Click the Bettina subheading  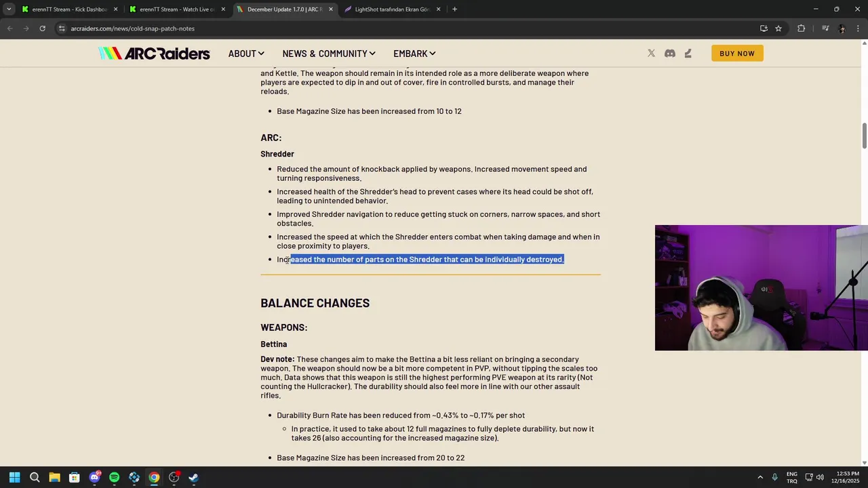[274, 344]
